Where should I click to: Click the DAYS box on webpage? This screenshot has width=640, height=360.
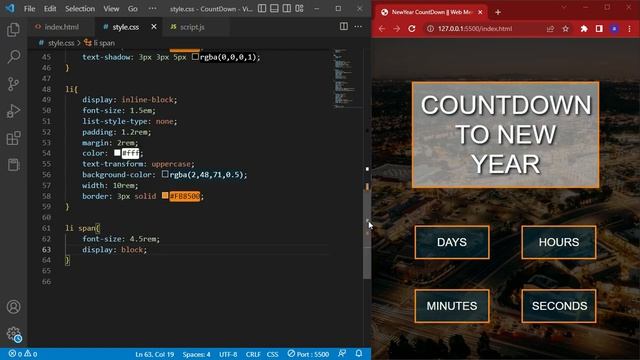tap(452, 242)
